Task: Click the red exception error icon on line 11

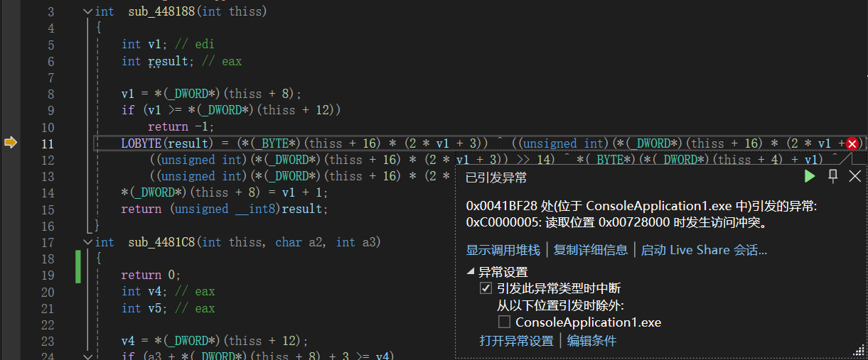Action: [852, 143]
